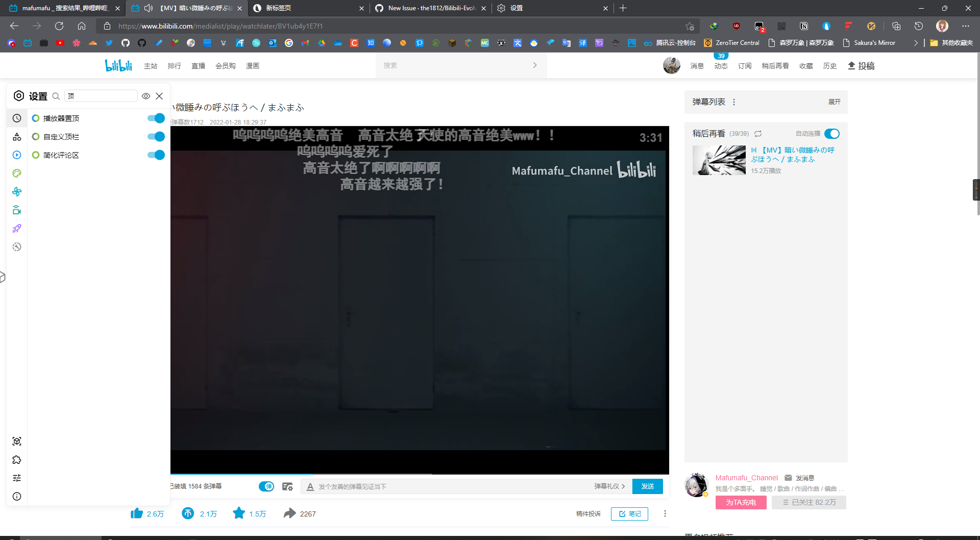
Task: Toggle the eye visibility icon in settings
Action: [146, 96]
